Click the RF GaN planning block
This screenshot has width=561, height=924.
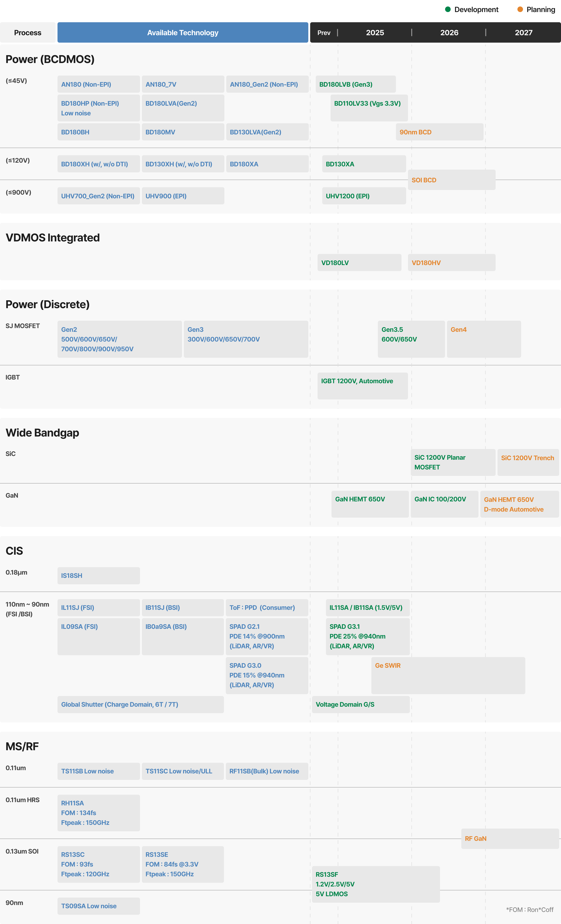click(x=510, y=839)
